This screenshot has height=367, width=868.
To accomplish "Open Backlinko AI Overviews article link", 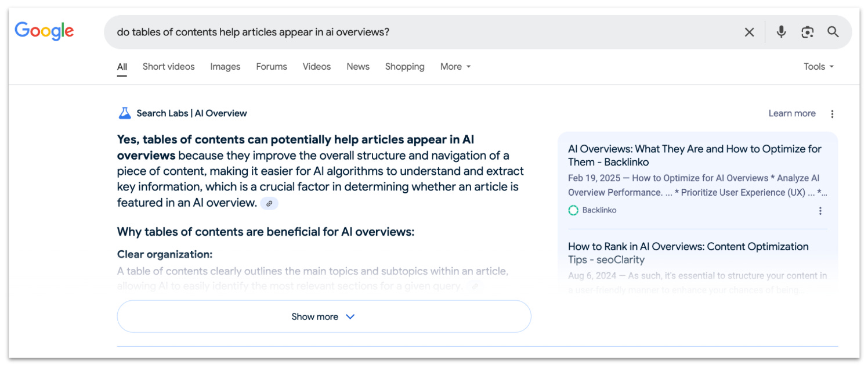I will click(x=695, y=156).
